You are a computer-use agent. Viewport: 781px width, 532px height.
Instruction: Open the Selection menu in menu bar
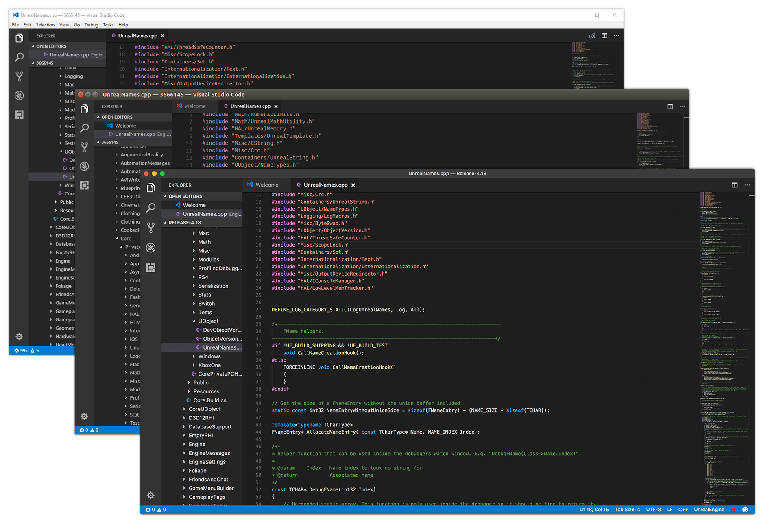click(x=45, y=25)
